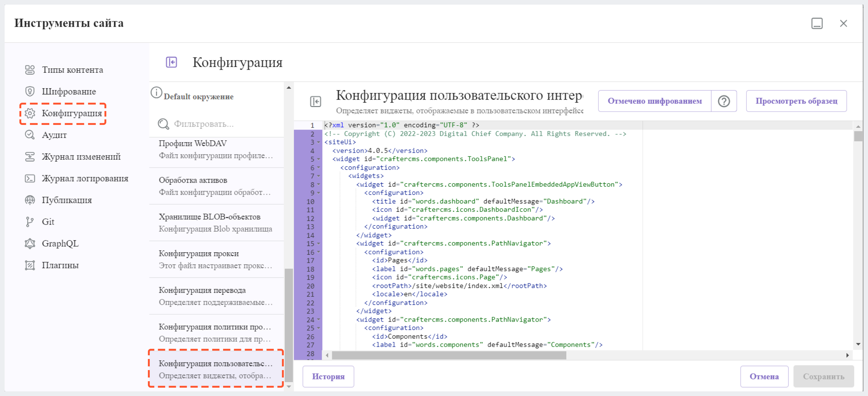Image resolution: width=868 pixels, height=396 pixels.
Task: Click line number 20 in the gutter
Action: click(x=310, y=286)
